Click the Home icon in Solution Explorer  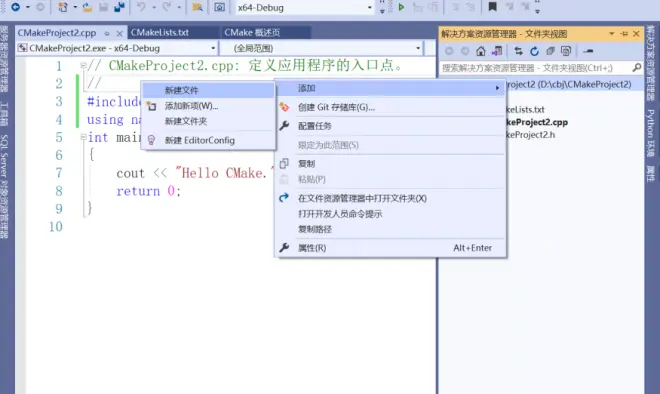click(x=481, y=51)
